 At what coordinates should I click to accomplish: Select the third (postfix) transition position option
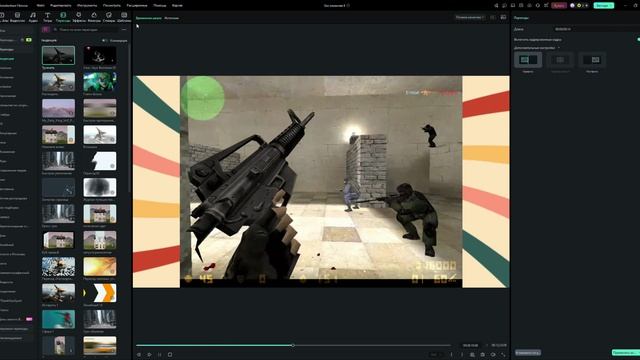[x=592, y=60]
